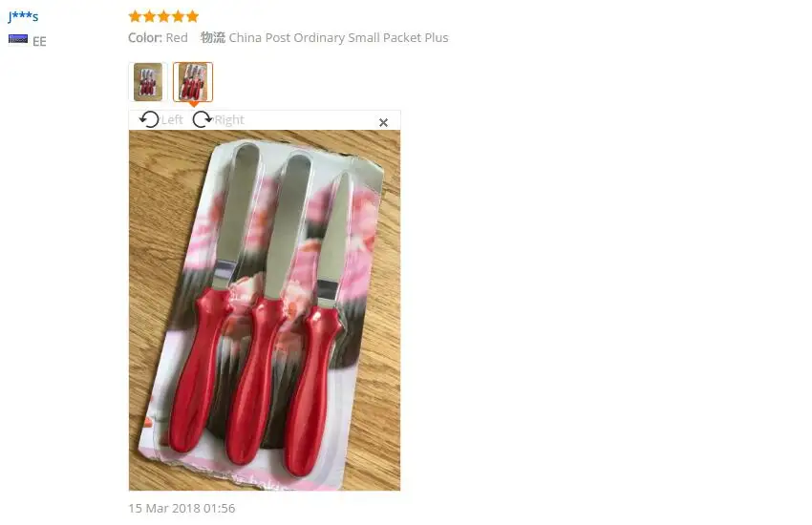Click the second orange rating star
812x525 pixels.
coord(149,16)
